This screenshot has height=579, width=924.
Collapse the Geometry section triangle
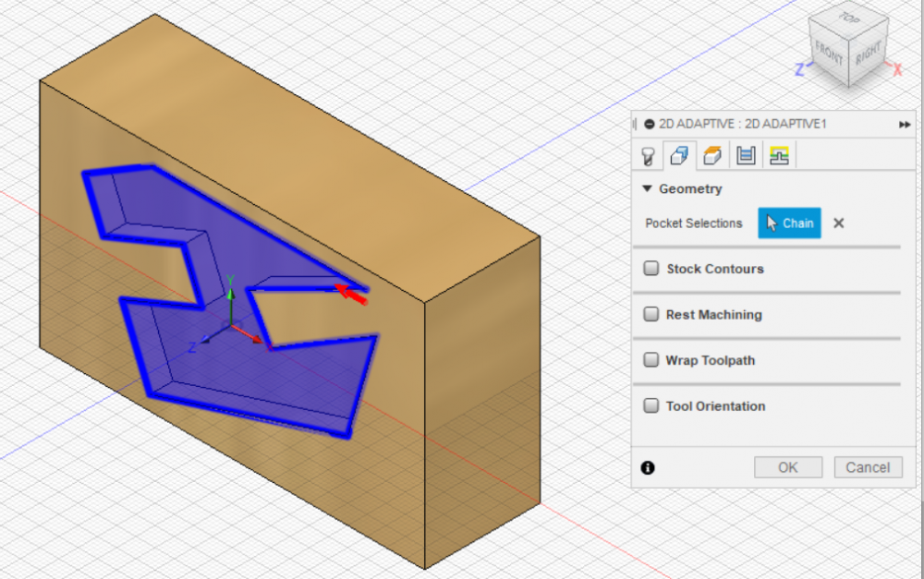[x=647, y=188]
